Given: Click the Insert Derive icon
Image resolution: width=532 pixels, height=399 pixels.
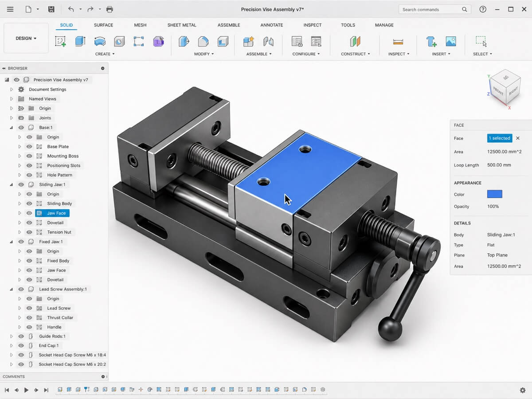Looking at the screenshot, I should coord(431,42).
